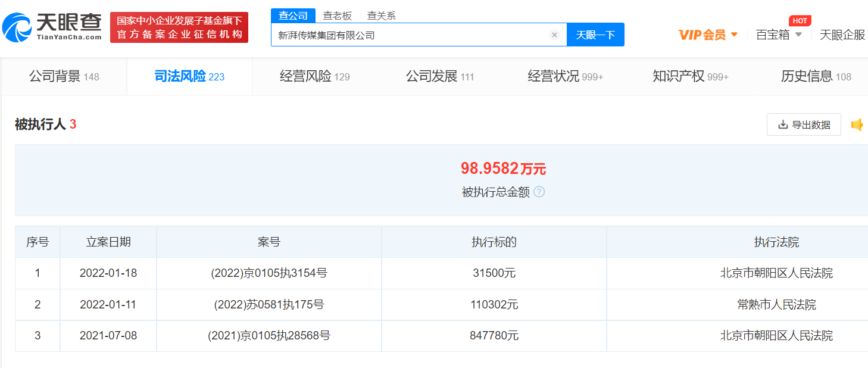
Task: Switch to the 查老板 search tab
Action: (338, 16)
